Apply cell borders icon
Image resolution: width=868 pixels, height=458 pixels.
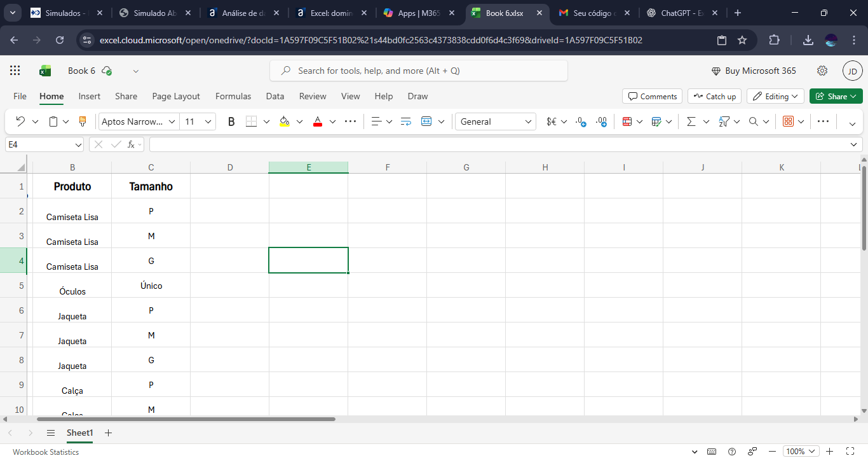[x=251, y=121]
